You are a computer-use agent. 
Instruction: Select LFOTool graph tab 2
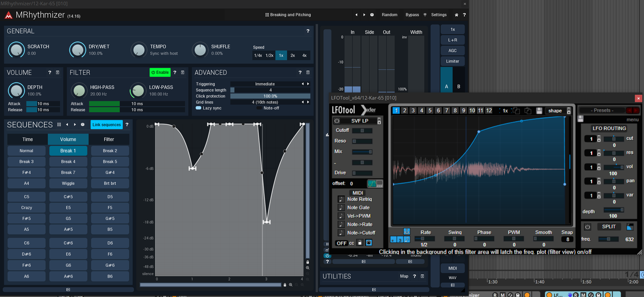point(405,111)
